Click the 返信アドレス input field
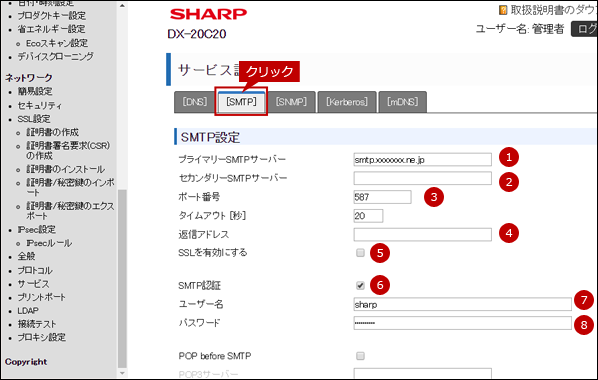 [x=423, y=234]
